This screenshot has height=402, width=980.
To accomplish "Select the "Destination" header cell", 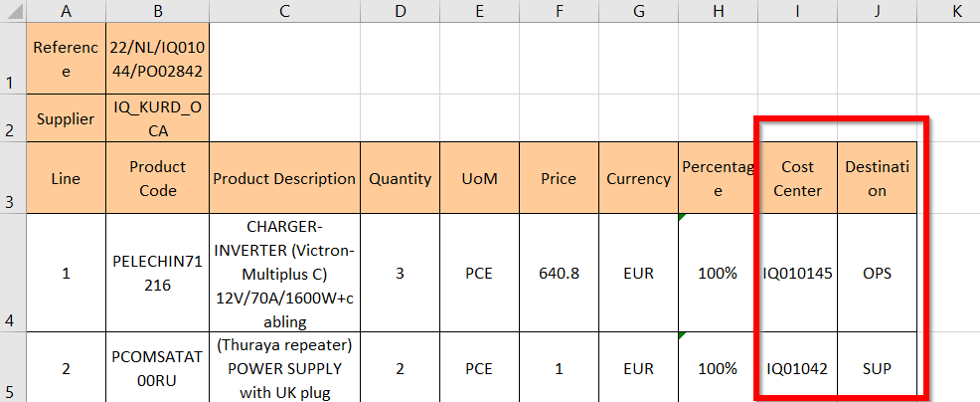I will pos(877,178).
